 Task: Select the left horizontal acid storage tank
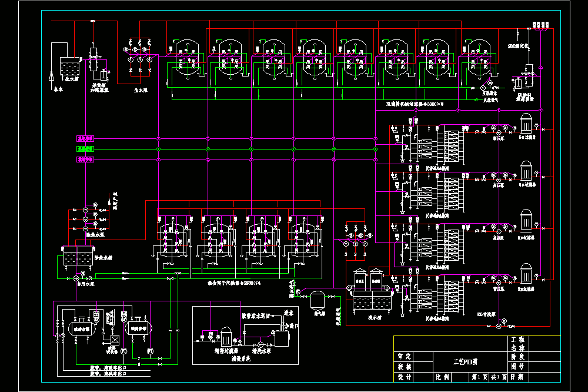pos(81,328)
